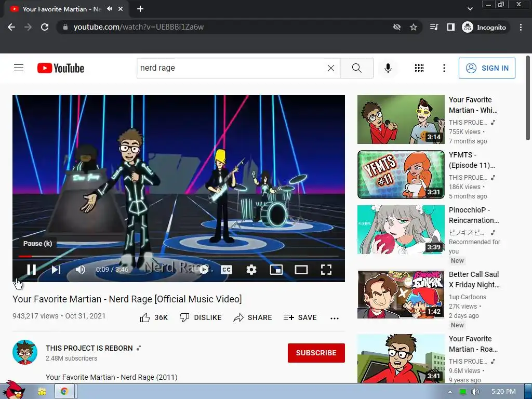Show hidden system tray icons
Image resolution: width=532 pixels, height=399 pixels.
pos(450,392)
